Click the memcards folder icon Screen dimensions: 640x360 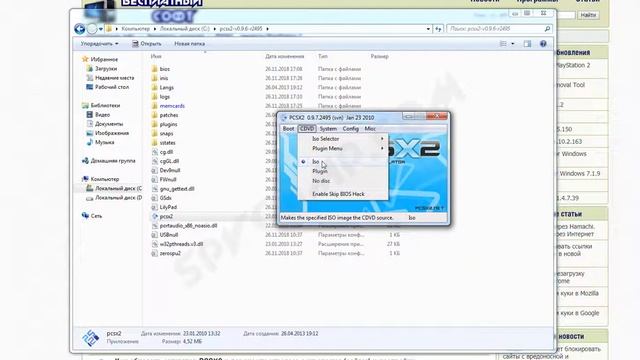[x=154, y=106]
